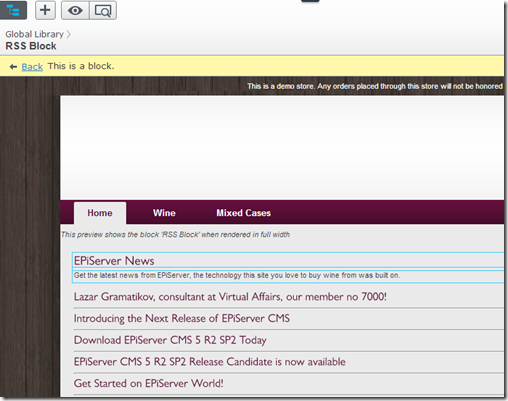The height and width of the screenshot is (401, 508).
Task: Open Download EPiServer CMS 5 R2 SP2 Today
Action: (x=170, y=340)
